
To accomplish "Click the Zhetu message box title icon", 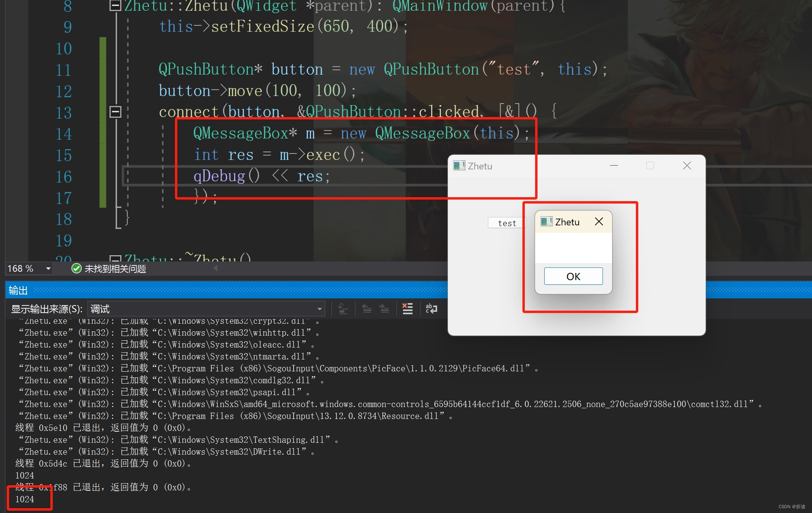I will point(546,221).
